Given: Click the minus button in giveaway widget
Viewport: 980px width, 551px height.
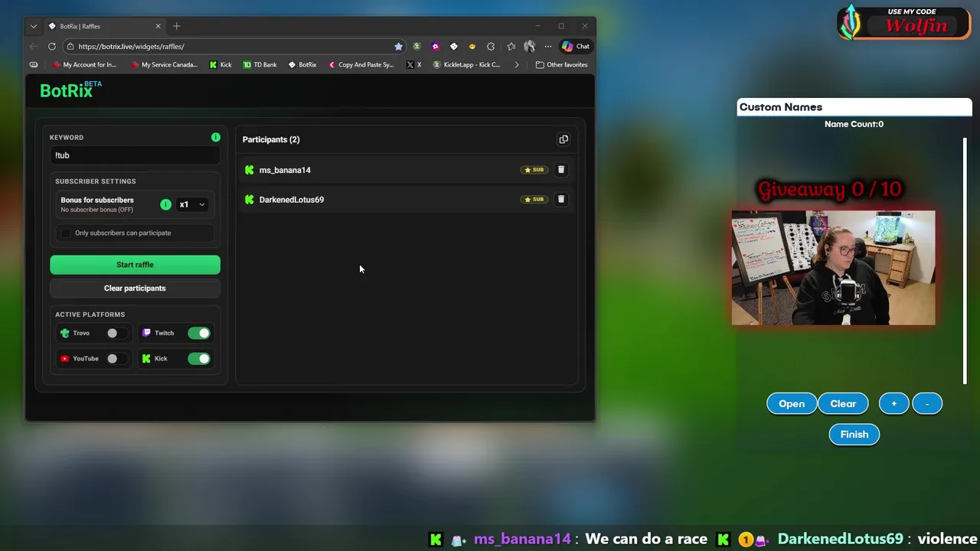Looking at the screenshot, I should [x=927, y=403].
